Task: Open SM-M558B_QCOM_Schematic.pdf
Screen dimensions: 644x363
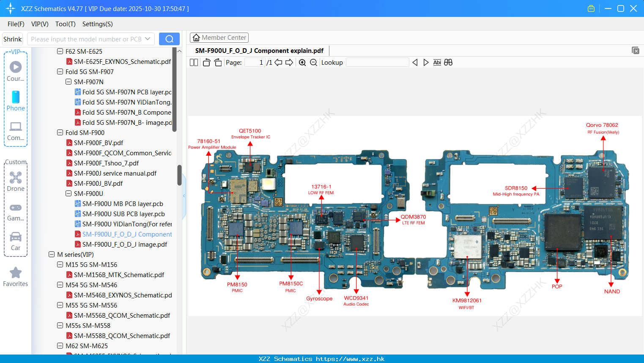Action: [x=118, y=336]
